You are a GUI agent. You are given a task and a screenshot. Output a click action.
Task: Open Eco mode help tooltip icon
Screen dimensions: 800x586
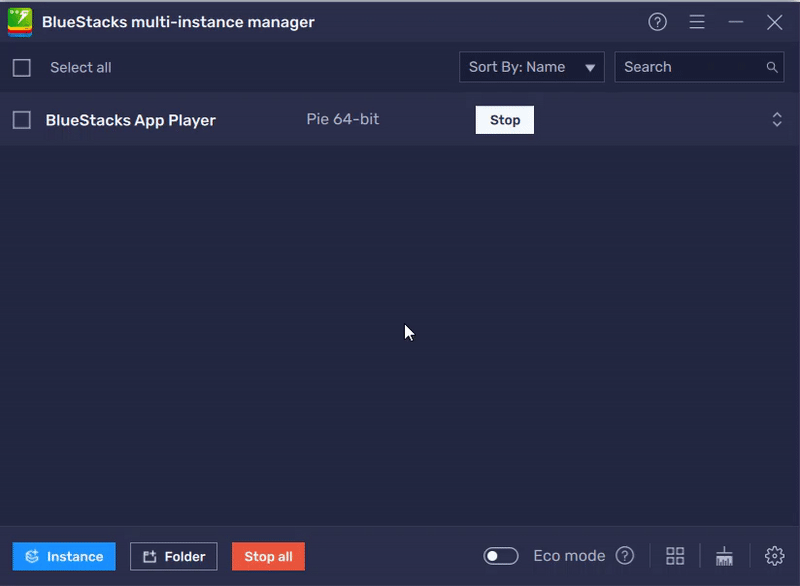[x=624, y=555]
